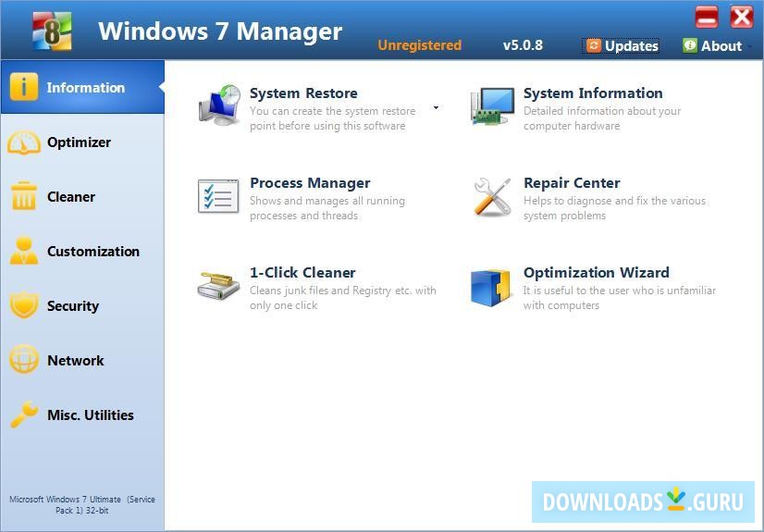The image size is (764, 532).
Task: Click the About button text
Action: (721, 45)
